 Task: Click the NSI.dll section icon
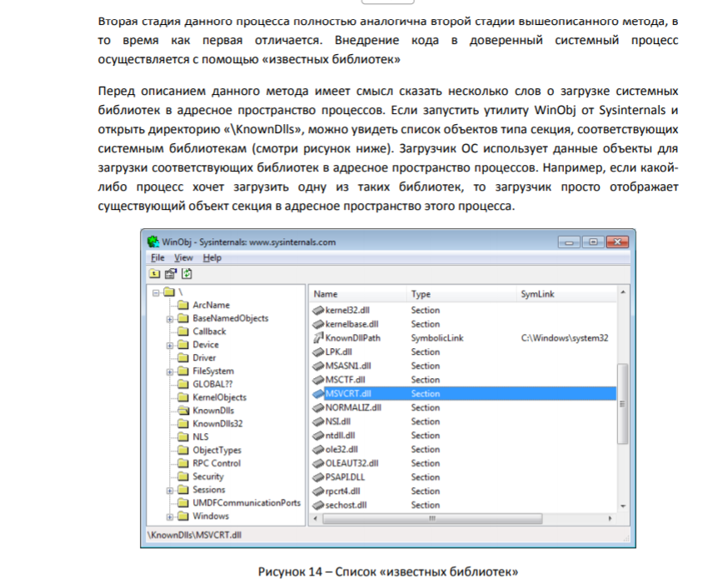tap(318, 421)
